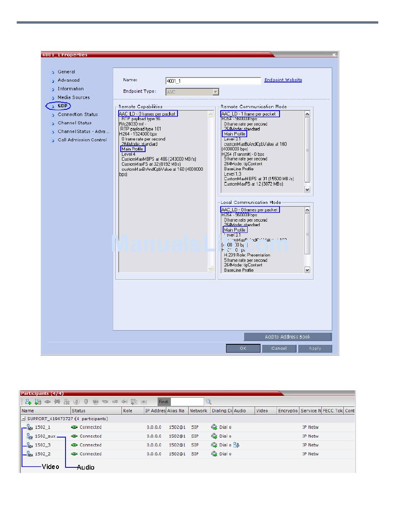Click the Connected status icon for 1502_3
394x532 pixels.
[75, 445]
